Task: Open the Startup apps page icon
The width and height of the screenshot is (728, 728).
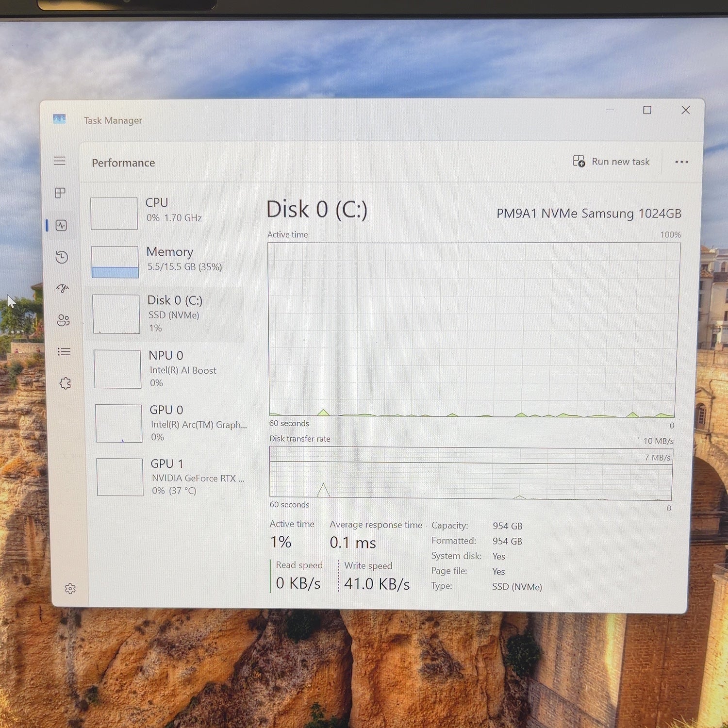Action: [x=63, y=288]
